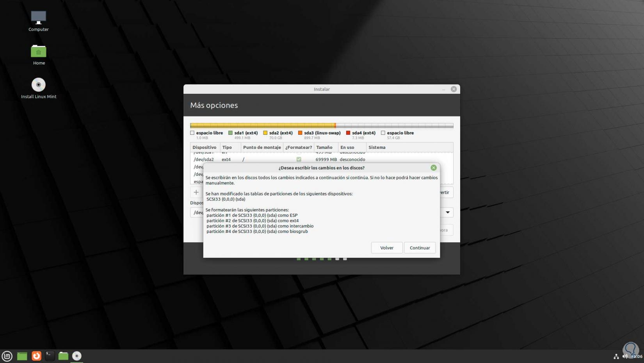Click the Dispositivo column header
This screenshot has width=644, height=363.
(205, 147)
